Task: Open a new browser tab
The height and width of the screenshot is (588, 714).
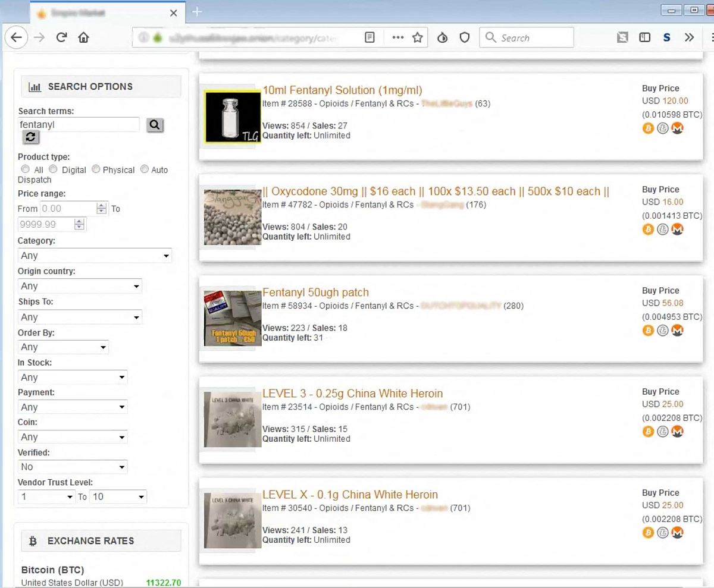Action: point(197,12)
